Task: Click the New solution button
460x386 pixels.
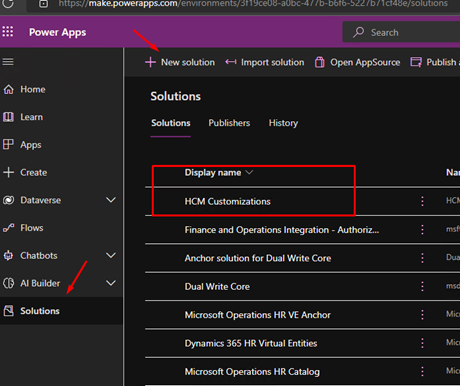Action: point(180,62)
